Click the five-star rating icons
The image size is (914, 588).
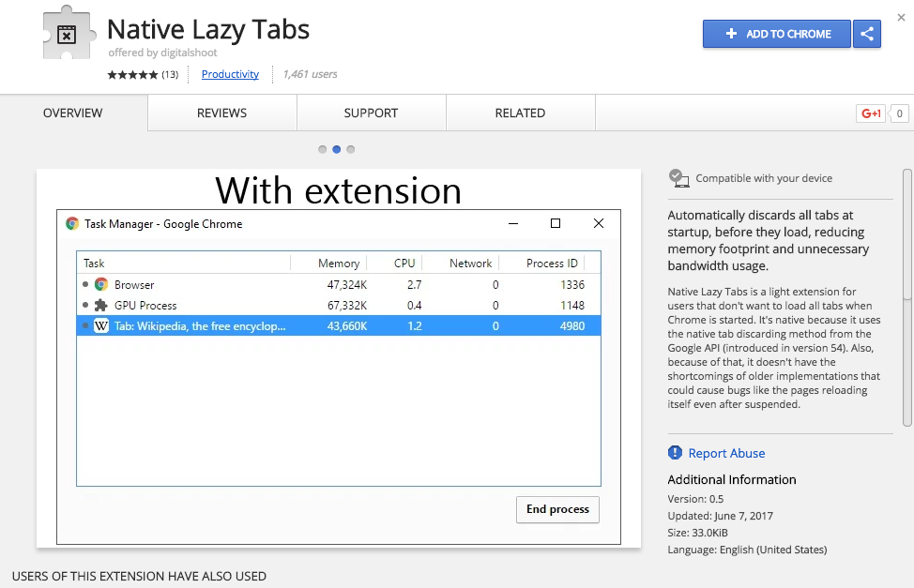pos(132,74)
